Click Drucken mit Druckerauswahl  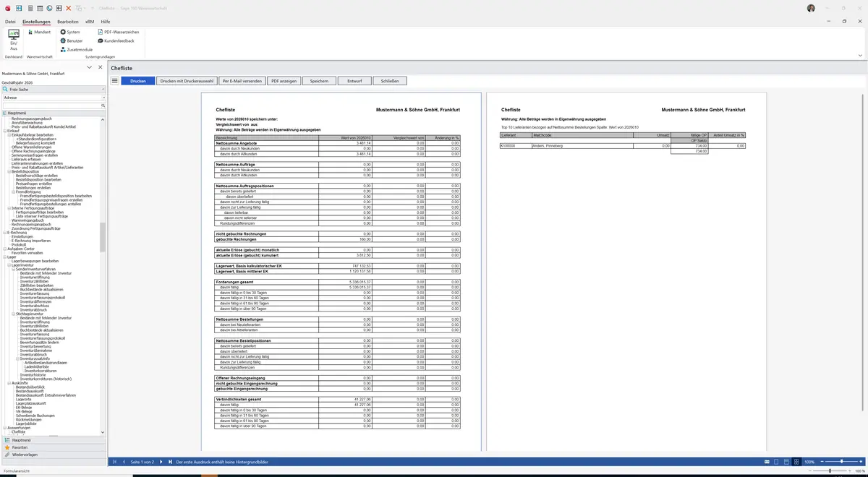point(187,81)
